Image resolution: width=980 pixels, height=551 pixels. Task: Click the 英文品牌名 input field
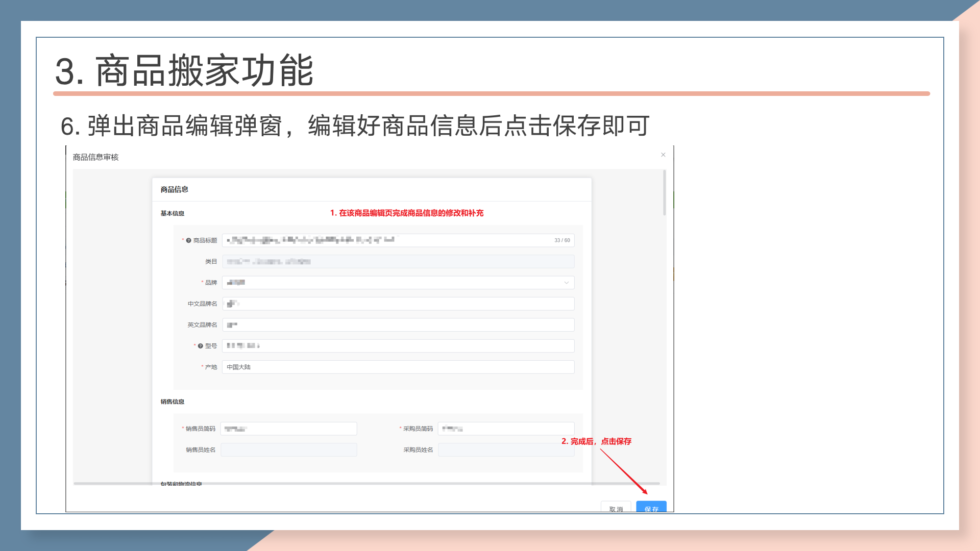pos(398,325)
